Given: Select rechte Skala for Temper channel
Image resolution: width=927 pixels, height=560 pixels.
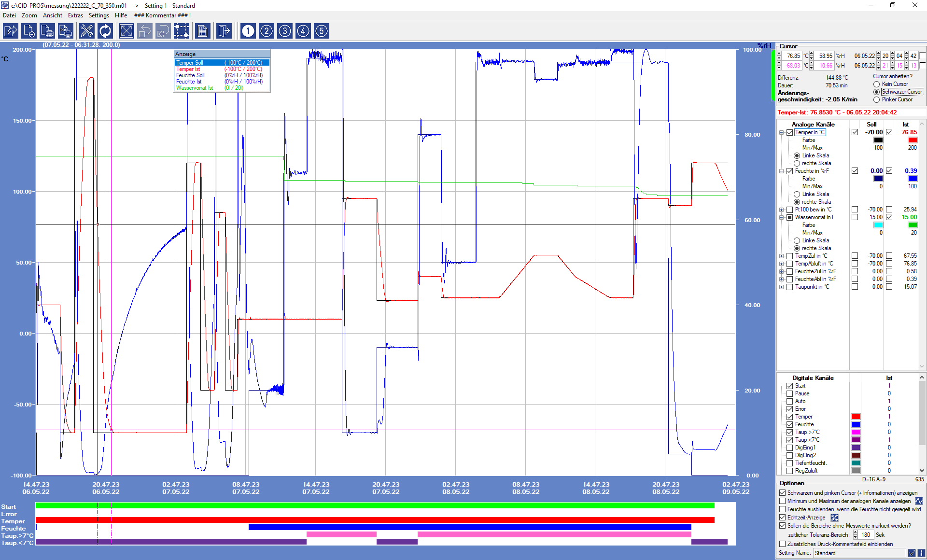Looking at the screenshot, I should pos(797,163).
